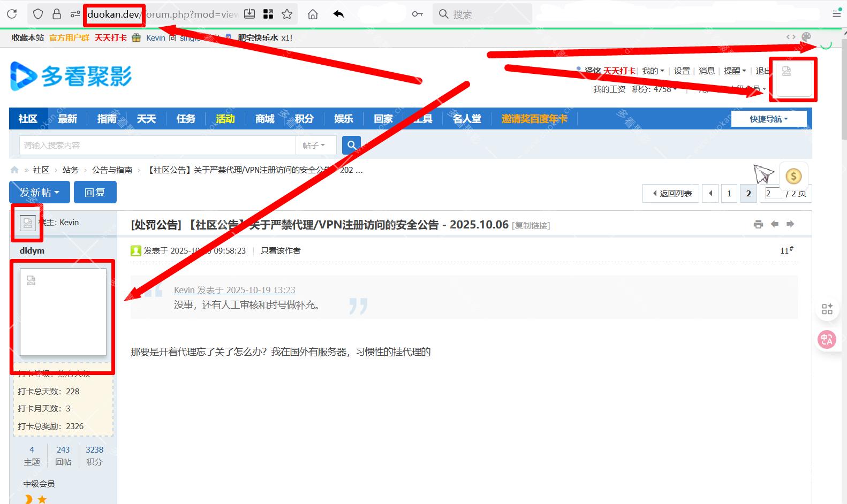Viewport: 847px width, 504px height.
Task: Click the paper plane icon
Action: pyautogui.click(x=764, y=174)
